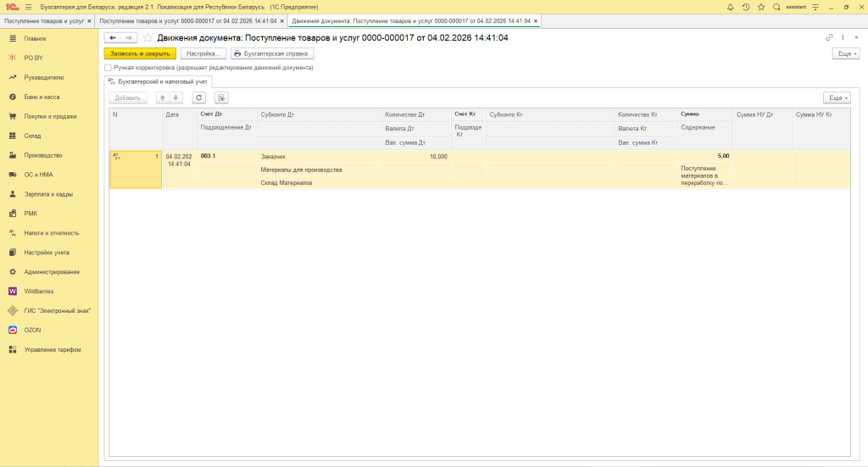Expand the upper Еще dropdown

click(x=845, y=53)
